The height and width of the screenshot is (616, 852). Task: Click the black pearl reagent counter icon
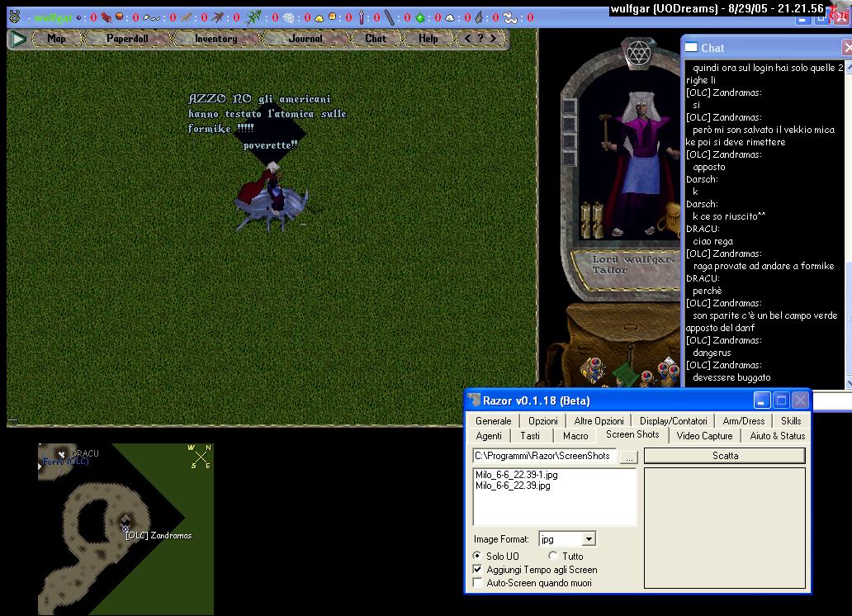pos(79,17)
